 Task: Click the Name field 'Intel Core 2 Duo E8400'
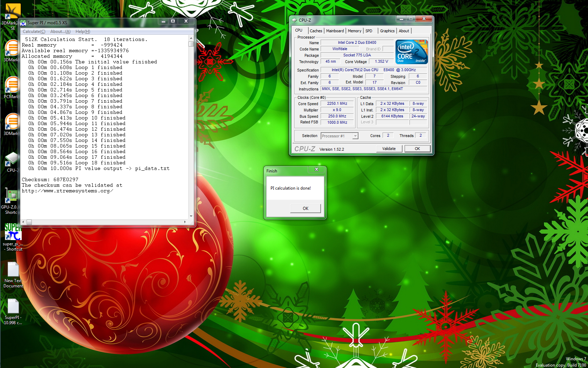coord(357,43)
